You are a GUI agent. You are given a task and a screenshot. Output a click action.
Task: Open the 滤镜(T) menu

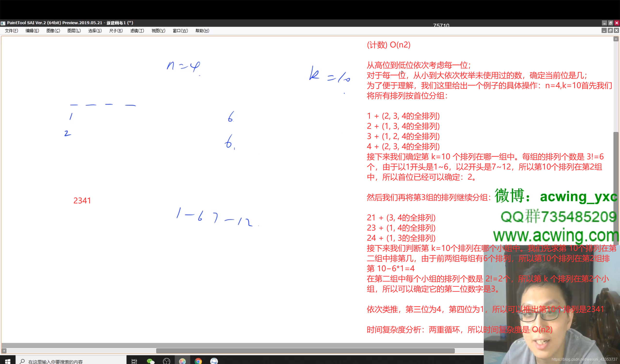(137, 31)
